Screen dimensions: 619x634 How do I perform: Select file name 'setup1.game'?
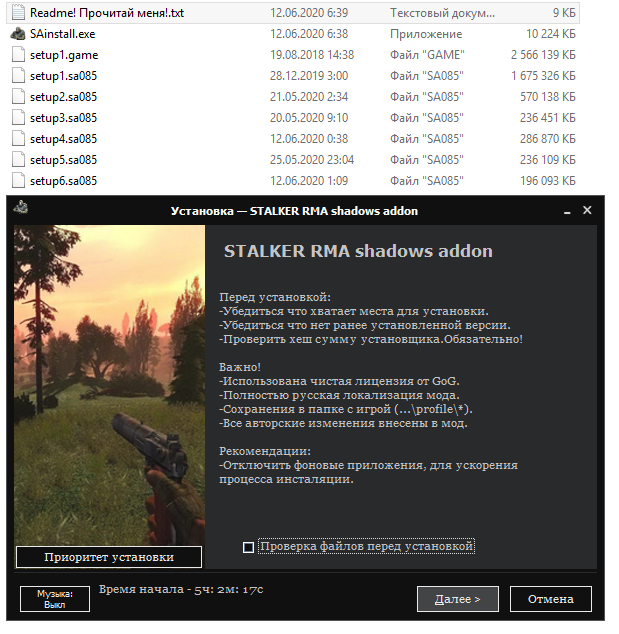[64, 55]
